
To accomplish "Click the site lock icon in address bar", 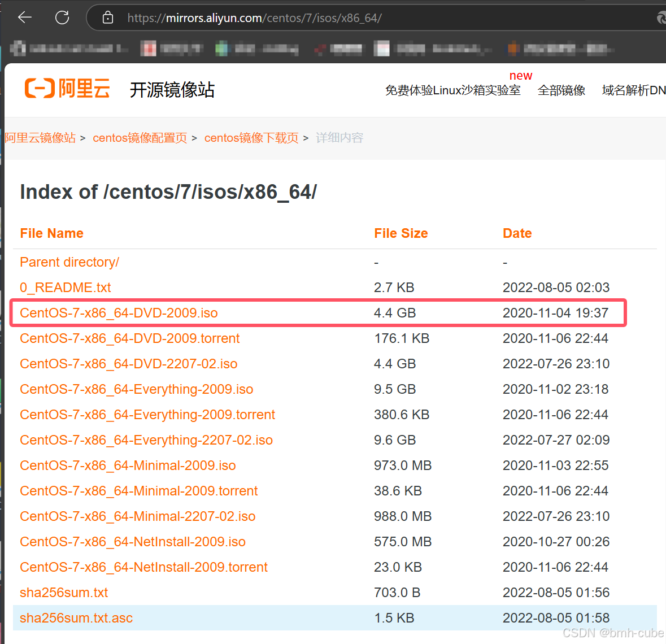I will (x=108, y=18).
